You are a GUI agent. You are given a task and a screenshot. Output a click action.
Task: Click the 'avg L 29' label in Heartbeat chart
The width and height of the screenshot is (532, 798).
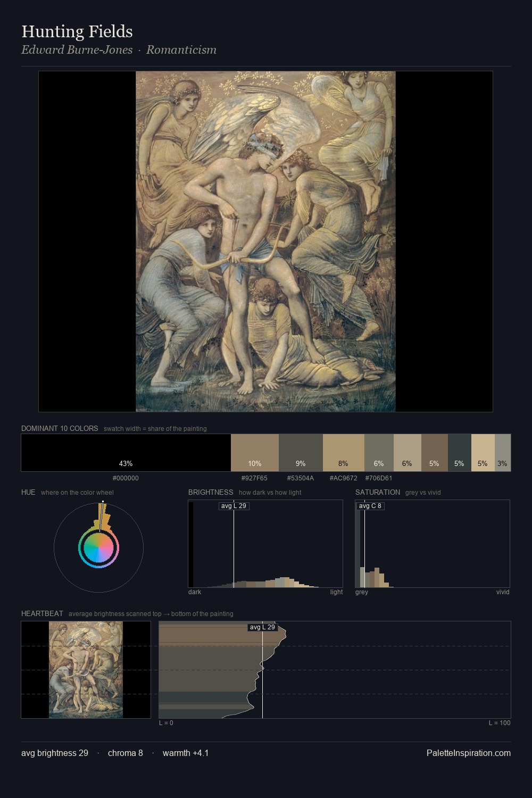point(263,627)
